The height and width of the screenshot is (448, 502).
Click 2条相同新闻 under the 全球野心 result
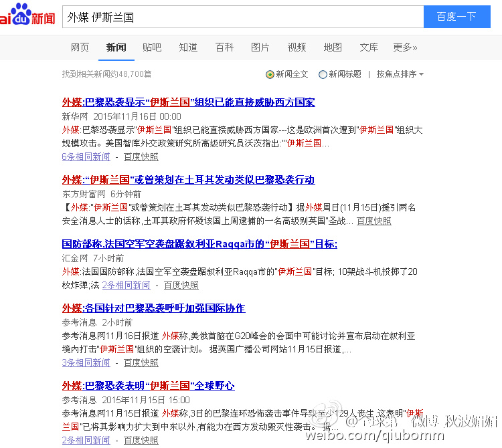(86, 441)
